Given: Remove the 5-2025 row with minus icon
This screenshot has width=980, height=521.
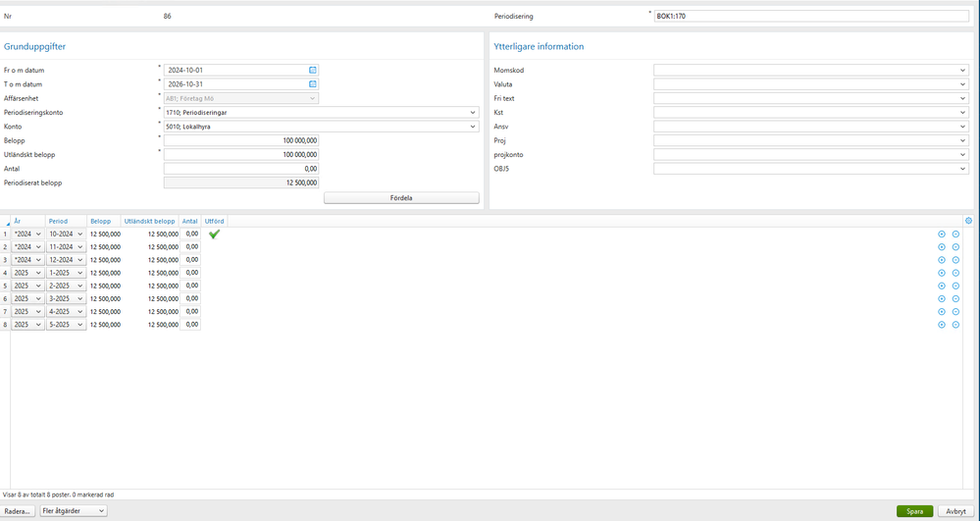Looking at the screenshot, I should coord(955,325).
